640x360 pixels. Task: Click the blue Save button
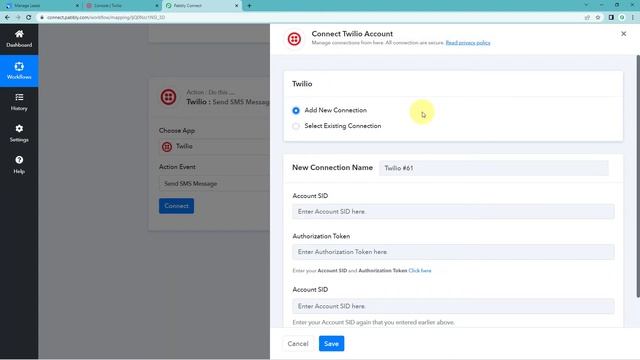tap(331, 344)
